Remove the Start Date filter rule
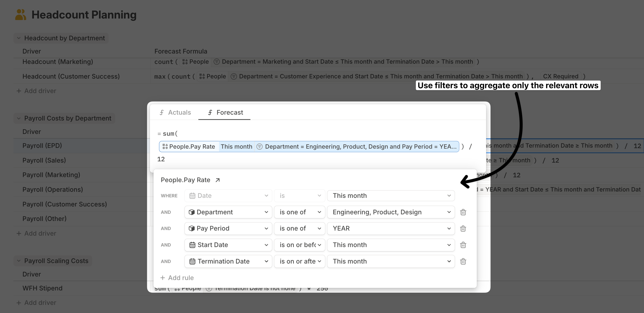644x313 pixels. (x=463, y=245)
